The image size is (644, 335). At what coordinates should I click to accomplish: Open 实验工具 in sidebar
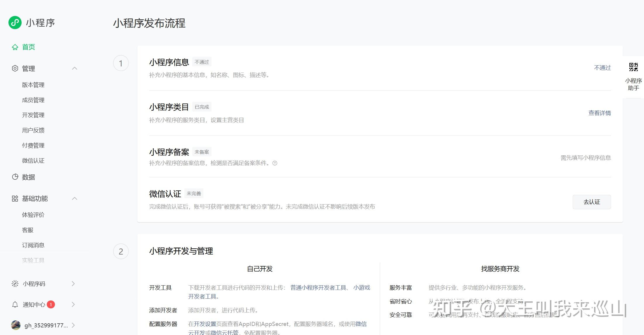tap(33, 260)
